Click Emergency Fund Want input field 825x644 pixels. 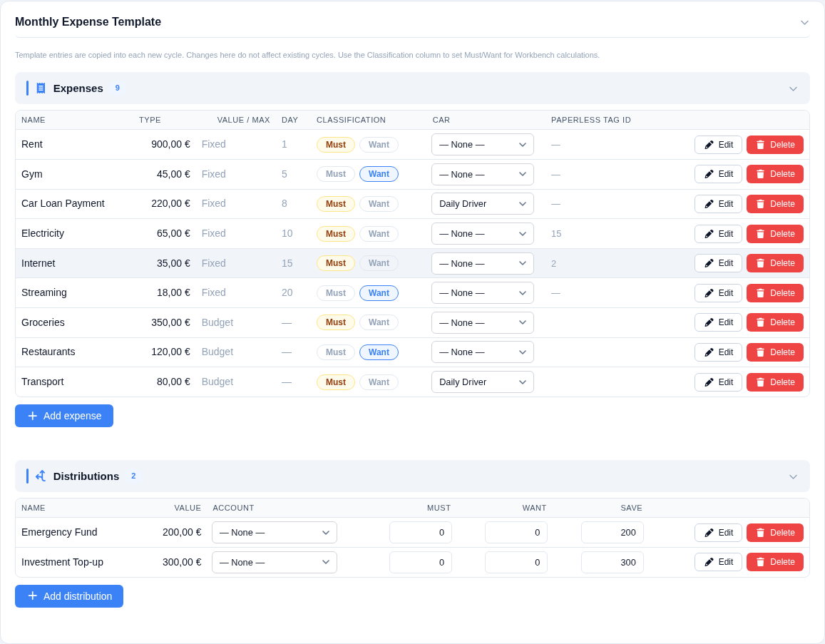tap(516, 533)
